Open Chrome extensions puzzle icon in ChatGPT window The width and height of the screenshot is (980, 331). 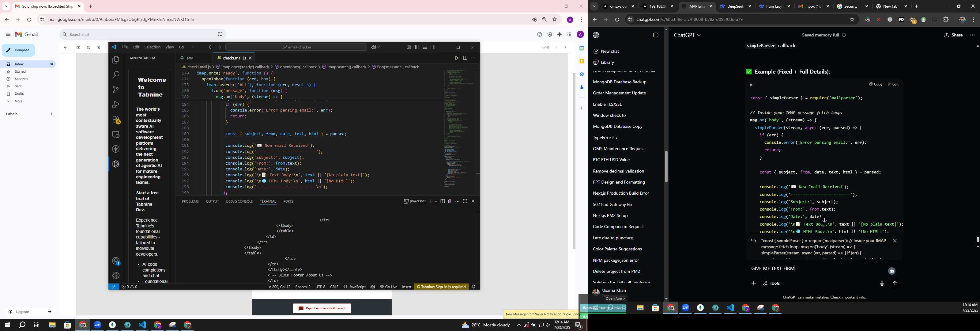click(946, 19)
